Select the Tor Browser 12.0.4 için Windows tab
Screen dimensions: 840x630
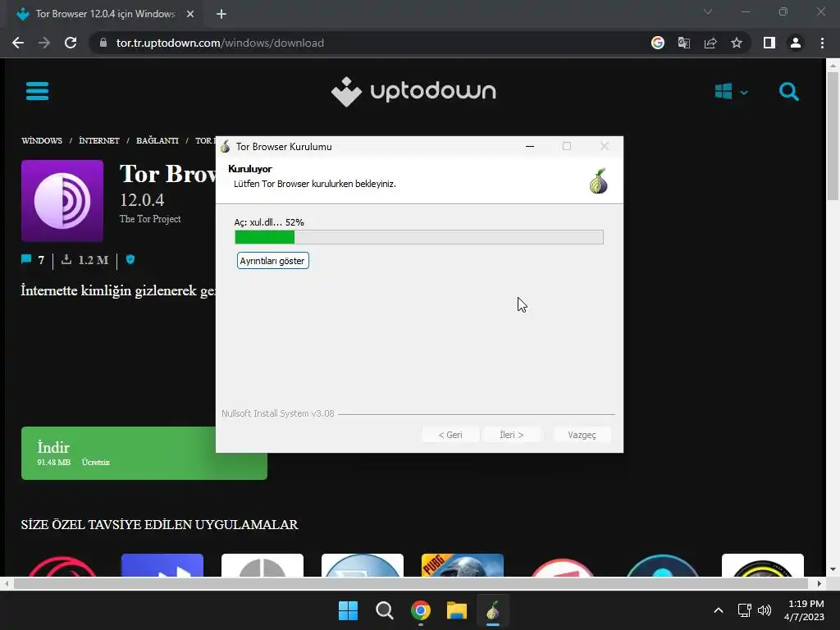[x=104, y=14]
